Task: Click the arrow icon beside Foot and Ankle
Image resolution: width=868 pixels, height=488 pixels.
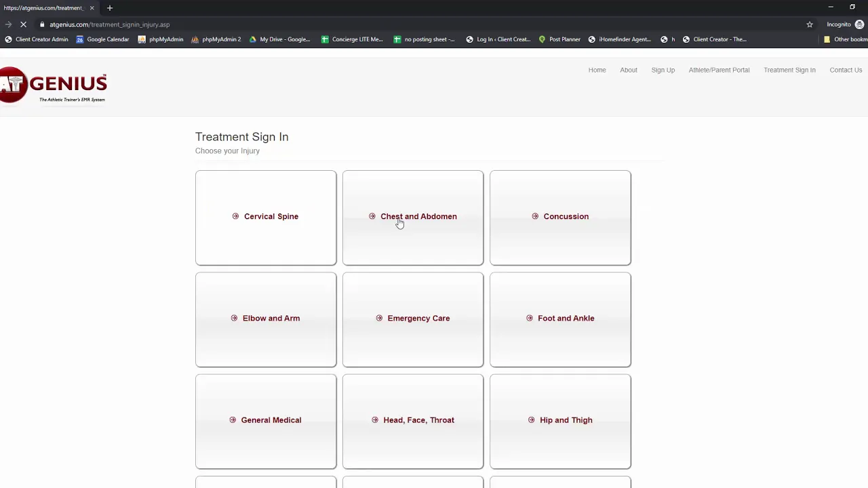Action: tap(530, 318)
